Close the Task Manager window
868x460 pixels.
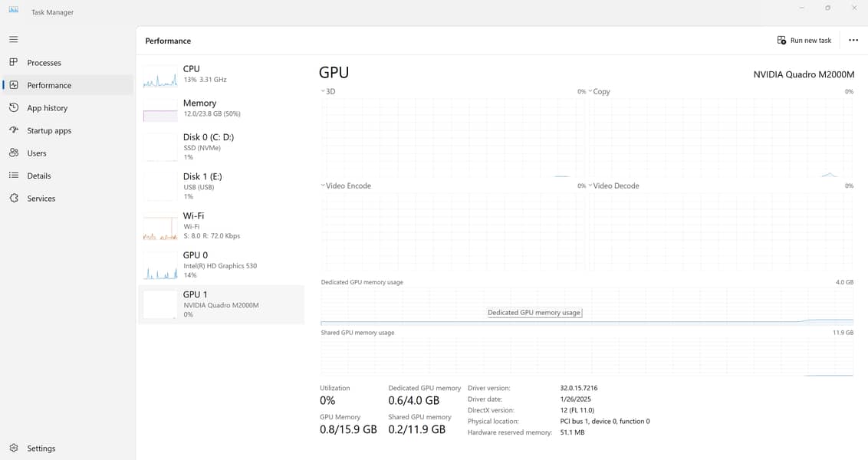[854, 8]
